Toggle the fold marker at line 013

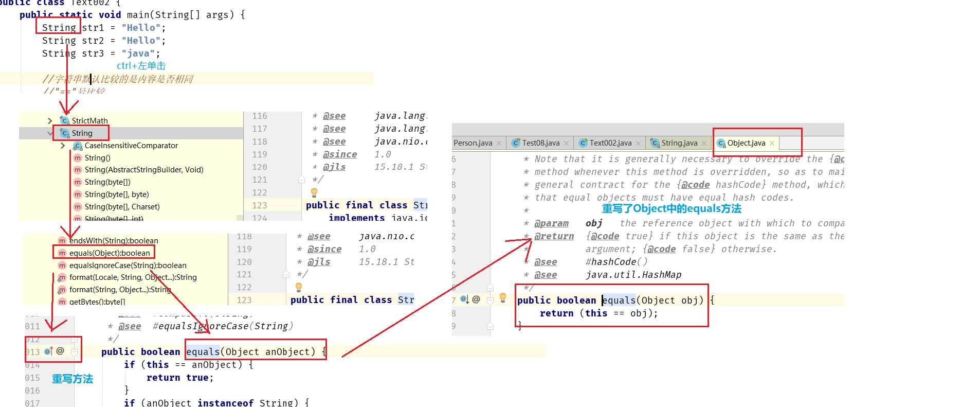click(x=75, y=352)
